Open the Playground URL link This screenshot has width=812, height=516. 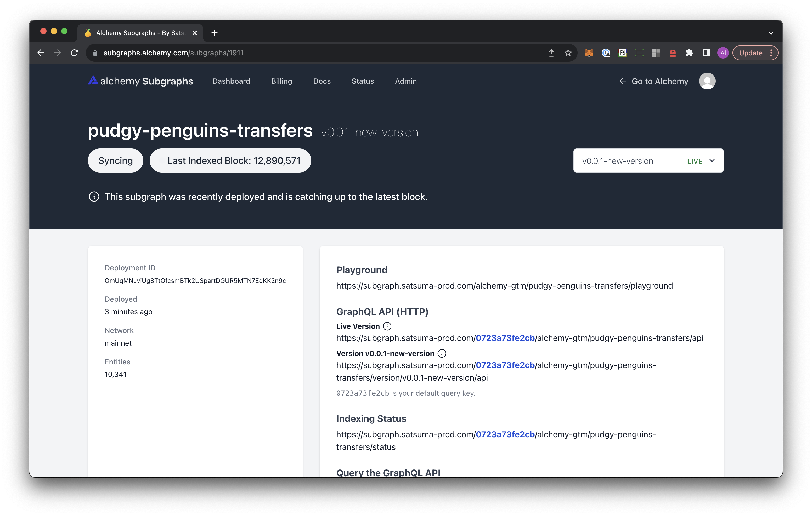[x=504, y=286]
